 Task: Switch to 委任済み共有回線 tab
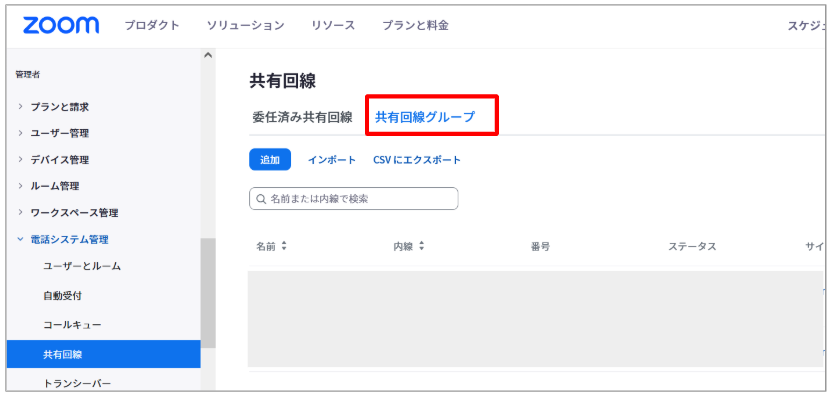[x=302, y=117]
